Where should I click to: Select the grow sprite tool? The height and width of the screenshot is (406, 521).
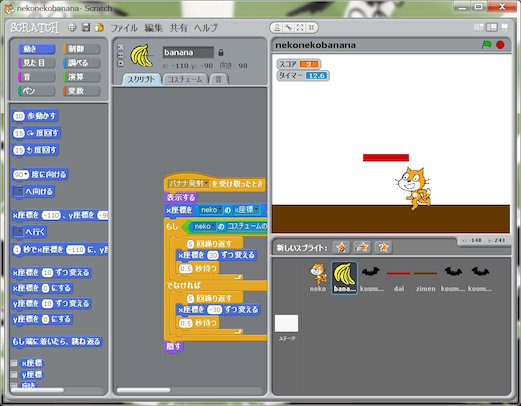(x=300, y=28)
